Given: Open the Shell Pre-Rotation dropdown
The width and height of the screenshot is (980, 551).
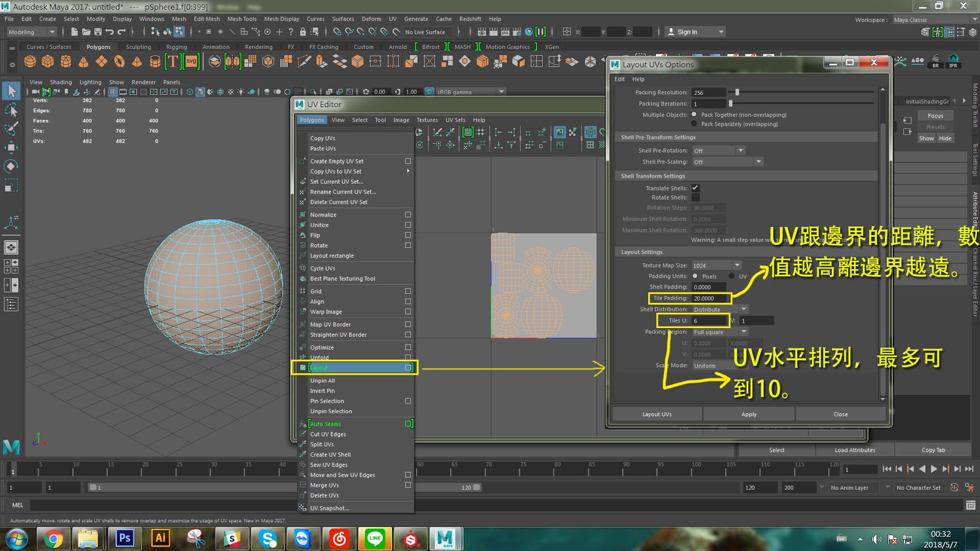Looking at the screenshot, I should pos(741,151).
